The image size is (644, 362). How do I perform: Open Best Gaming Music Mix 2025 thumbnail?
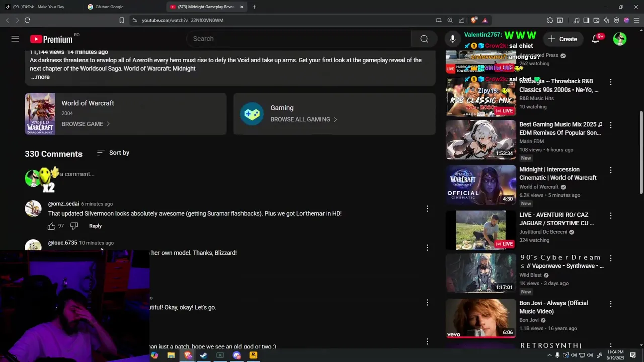tap(481, 140)
